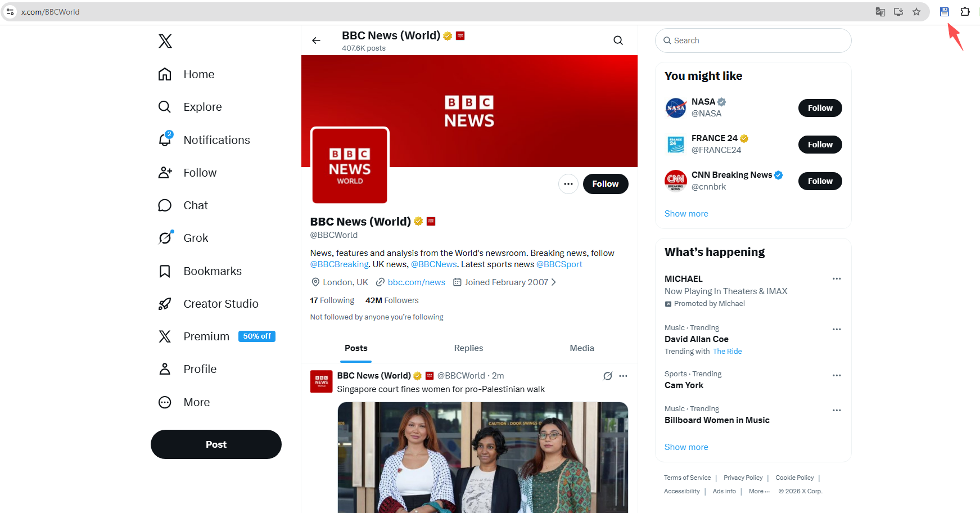The image size is (980, 513).
Task: Switch to the Posts tab
Action: [x=356, y=348]
